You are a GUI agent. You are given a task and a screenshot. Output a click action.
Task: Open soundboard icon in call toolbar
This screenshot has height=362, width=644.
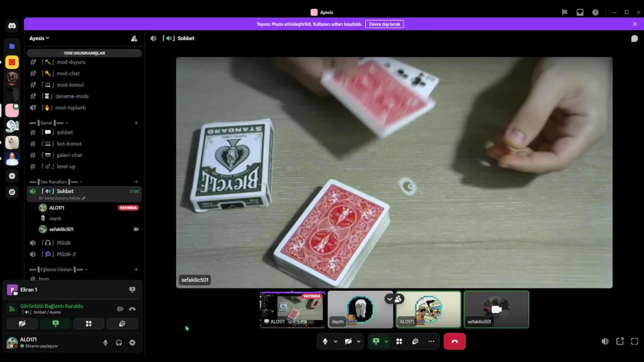tap(415, 341)
